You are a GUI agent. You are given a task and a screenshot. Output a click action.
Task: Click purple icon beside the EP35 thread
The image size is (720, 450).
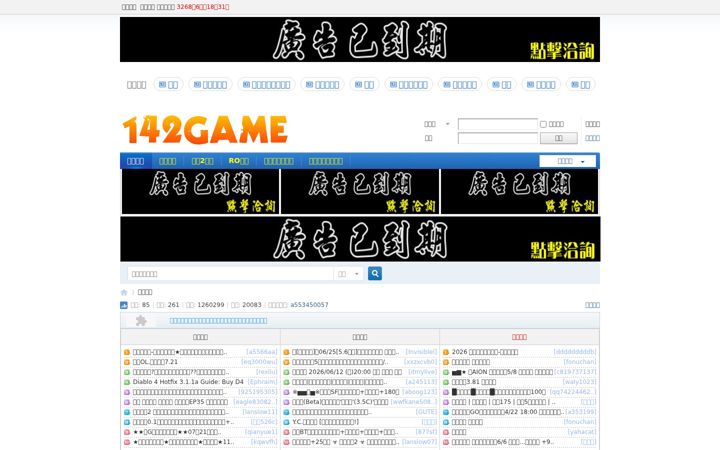pyautogui.click(x=127, y=402)
